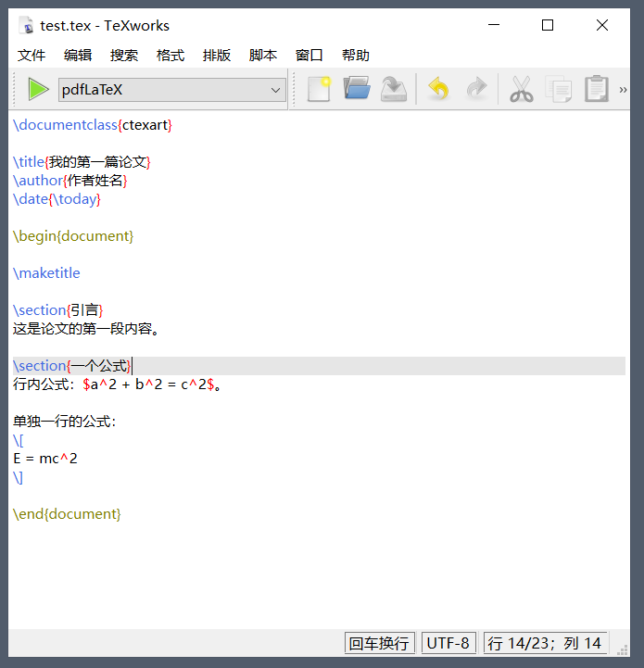Click the inline formula $a^2 + b^2 = c^2$

(x=149, y=384)
